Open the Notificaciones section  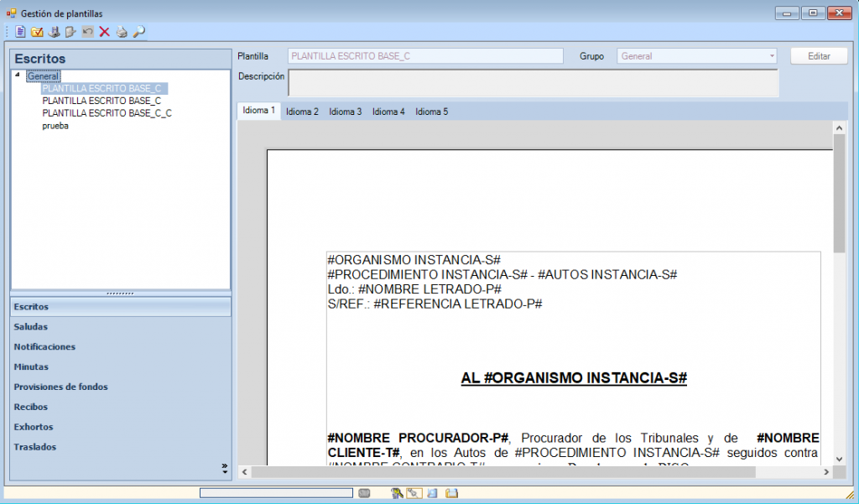point(44,346)
